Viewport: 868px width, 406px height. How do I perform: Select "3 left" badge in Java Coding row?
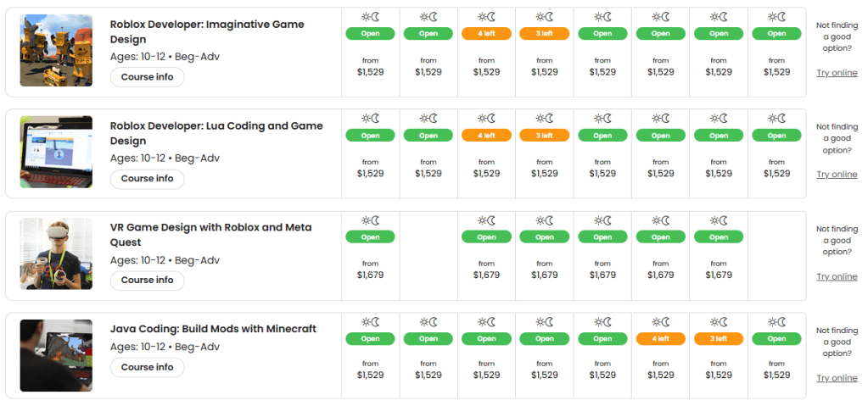coord(718,338)
